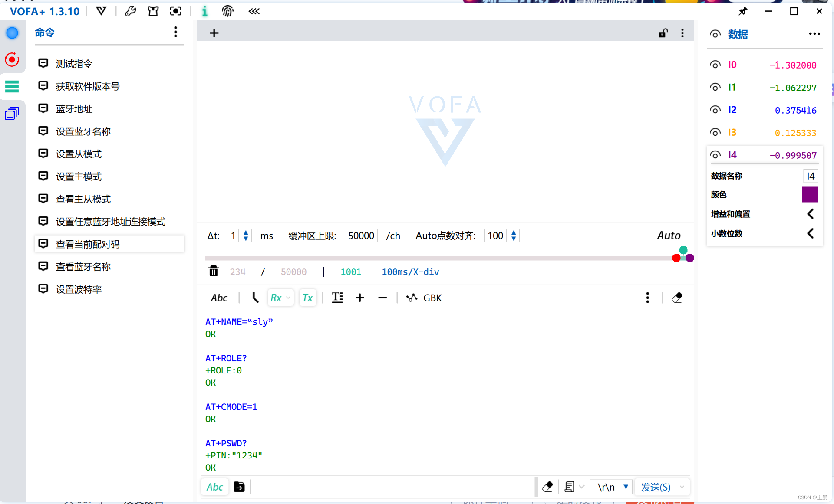
Task: Open the data channel eye icon for I0
Action: 715,65
